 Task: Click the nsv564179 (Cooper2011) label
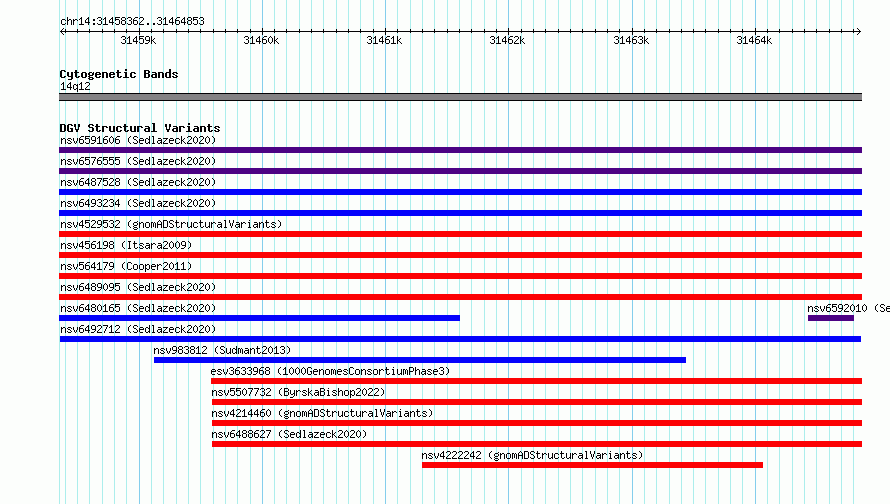126,266
